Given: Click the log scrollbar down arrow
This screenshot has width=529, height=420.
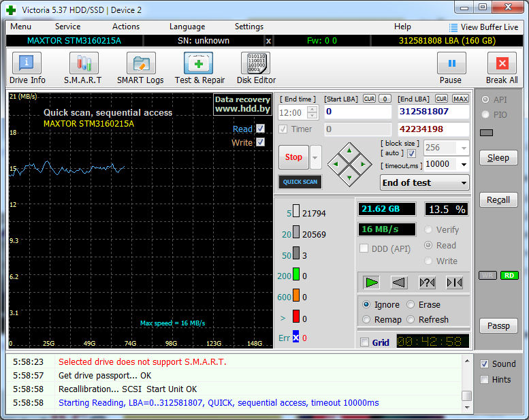Looking at the screenshot, I should [x=467, y=408].
